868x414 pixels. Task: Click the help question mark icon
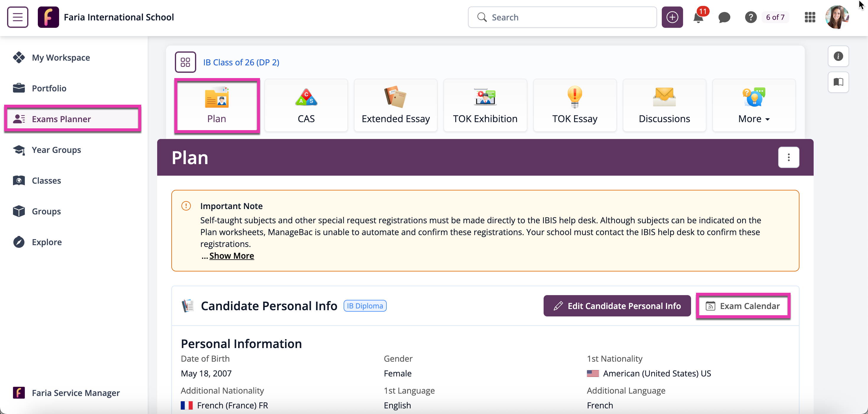(x=750, y=17)
